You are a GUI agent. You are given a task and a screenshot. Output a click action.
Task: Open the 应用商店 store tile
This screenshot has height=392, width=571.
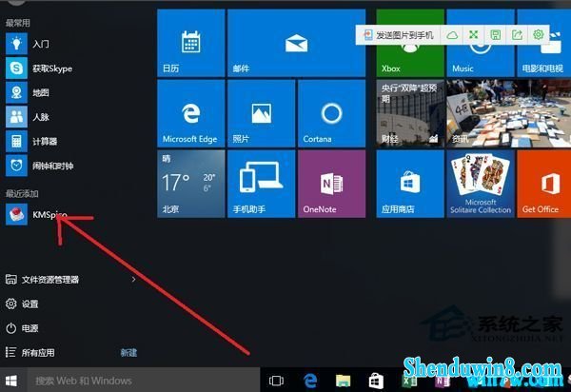410,184
